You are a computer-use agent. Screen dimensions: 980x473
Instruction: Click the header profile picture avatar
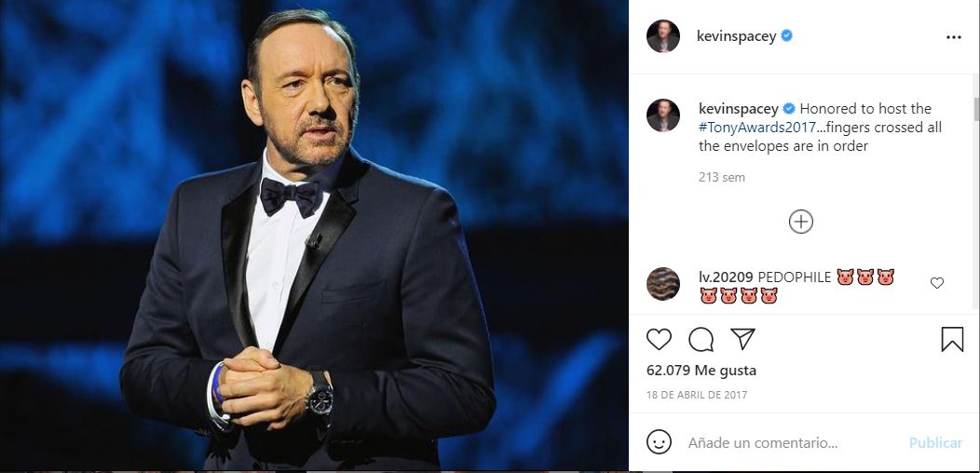[x=663, y=36]
